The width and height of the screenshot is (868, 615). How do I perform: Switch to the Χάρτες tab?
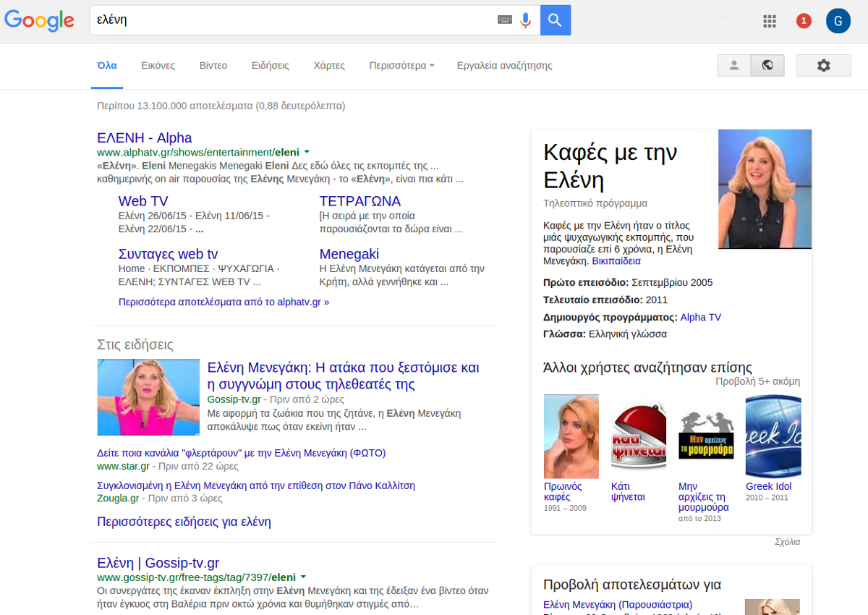(329, 65)
